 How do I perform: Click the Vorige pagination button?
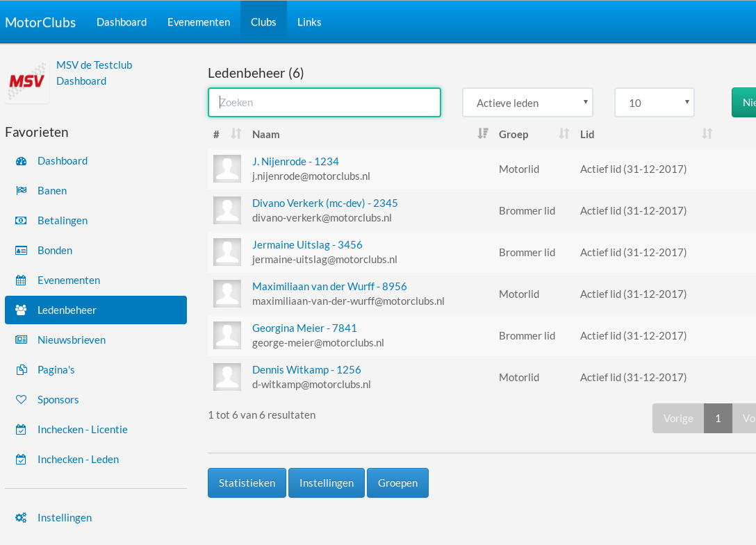coord(678,418)
